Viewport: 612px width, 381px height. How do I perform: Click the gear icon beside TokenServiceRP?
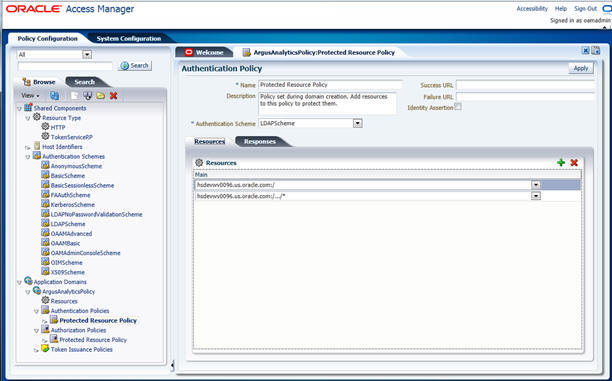coord(46,136)
